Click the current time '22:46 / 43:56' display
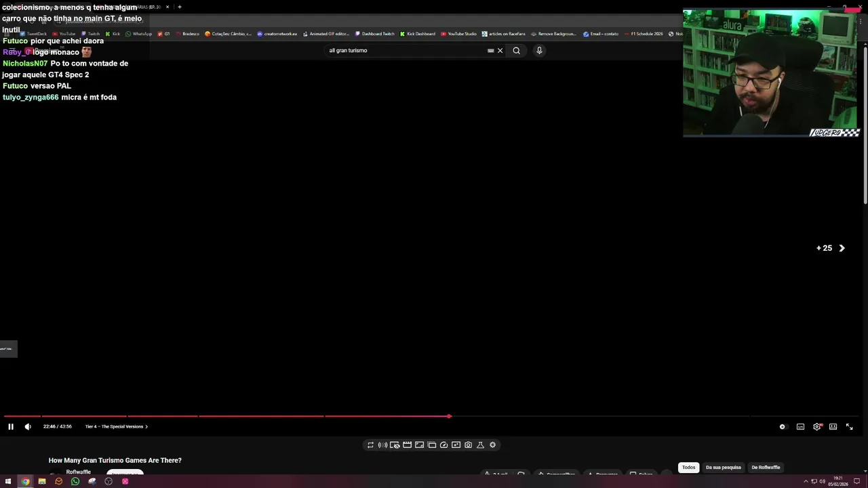The height and width of the screenshot is (488, 868). click(x=58, y=426)
